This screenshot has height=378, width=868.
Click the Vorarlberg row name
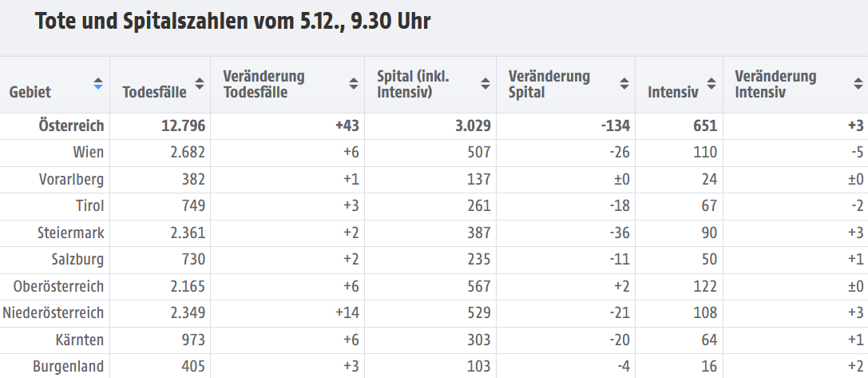71,179
